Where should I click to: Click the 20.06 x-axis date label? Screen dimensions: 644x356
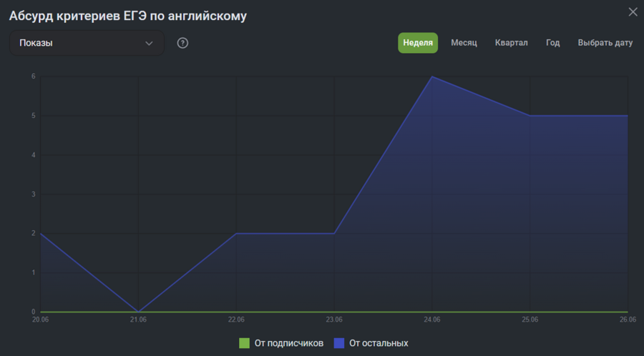(40, 320)
